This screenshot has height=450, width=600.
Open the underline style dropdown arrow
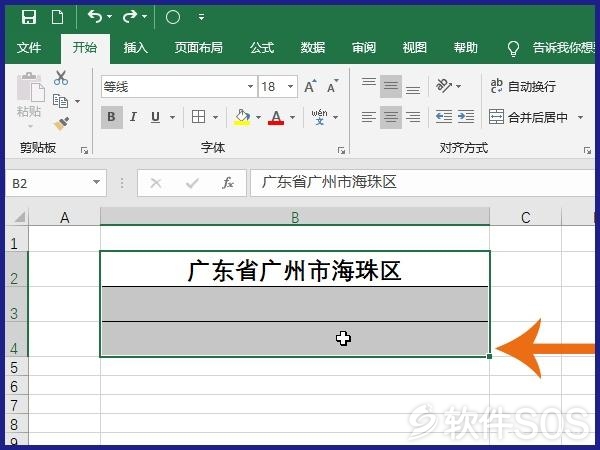[172, 117]
